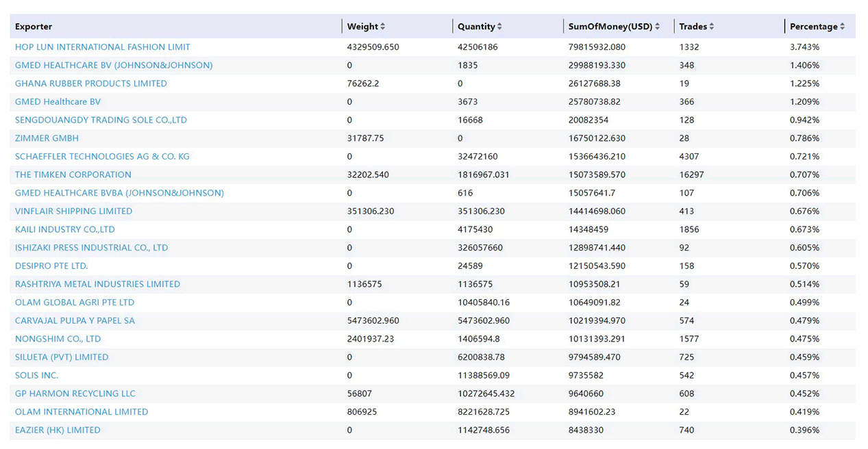868x449 pixels.
Task: Select quantity value 3673
Action: pos(468,102)
